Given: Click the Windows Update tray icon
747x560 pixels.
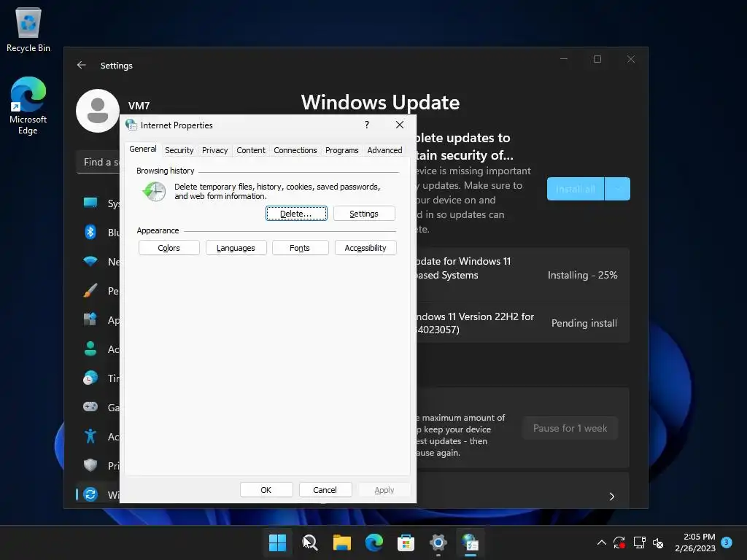Looking at the screenshot, I should click(619, 542).
